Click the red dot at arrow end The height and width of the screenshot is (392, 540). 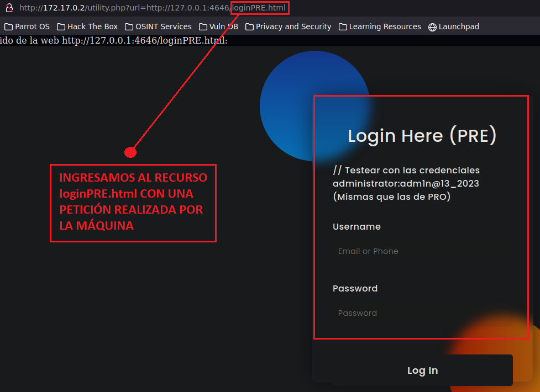(x=130, y=152)
